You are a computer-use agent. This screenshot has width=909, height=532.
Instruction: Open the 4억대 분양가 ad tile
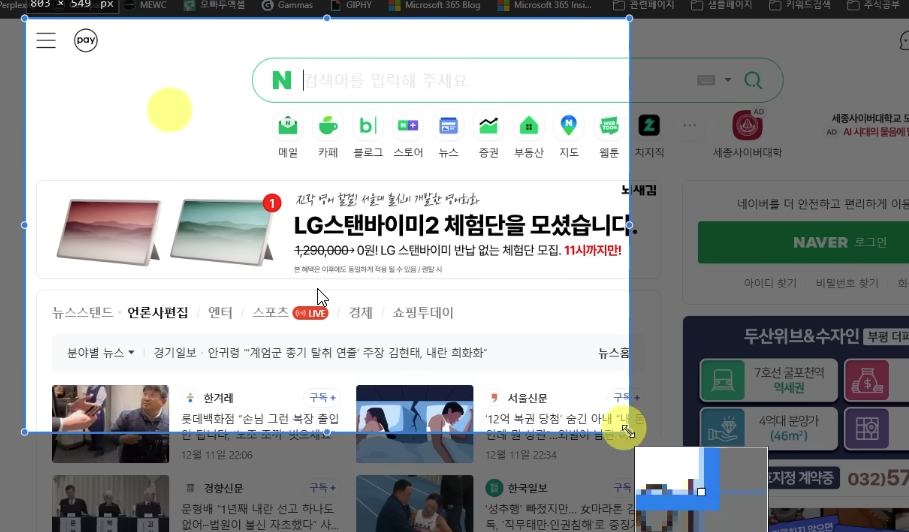[769, 429]
